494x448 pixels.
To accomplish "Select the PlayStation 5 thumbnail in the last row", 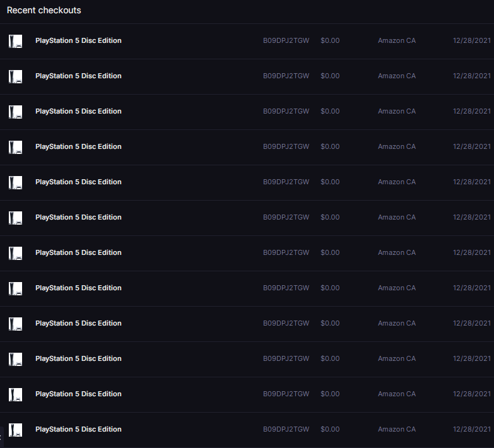I will pyautogui.click(x=15, y=430).
